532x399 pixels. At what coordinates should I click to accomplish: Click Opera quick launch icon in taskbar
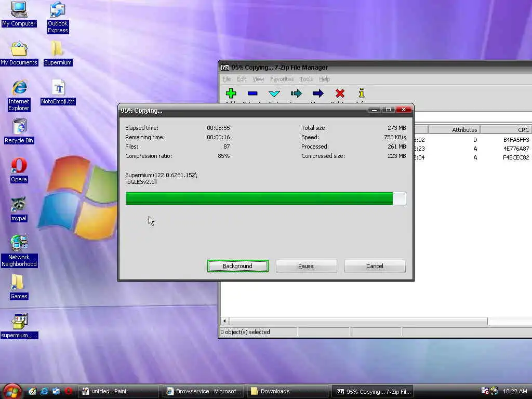click(x=68, y=391)
